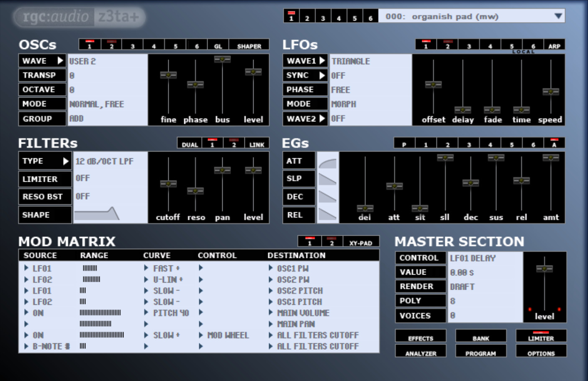
Task: Adjust the master level slider
Action: pos(544,269)
